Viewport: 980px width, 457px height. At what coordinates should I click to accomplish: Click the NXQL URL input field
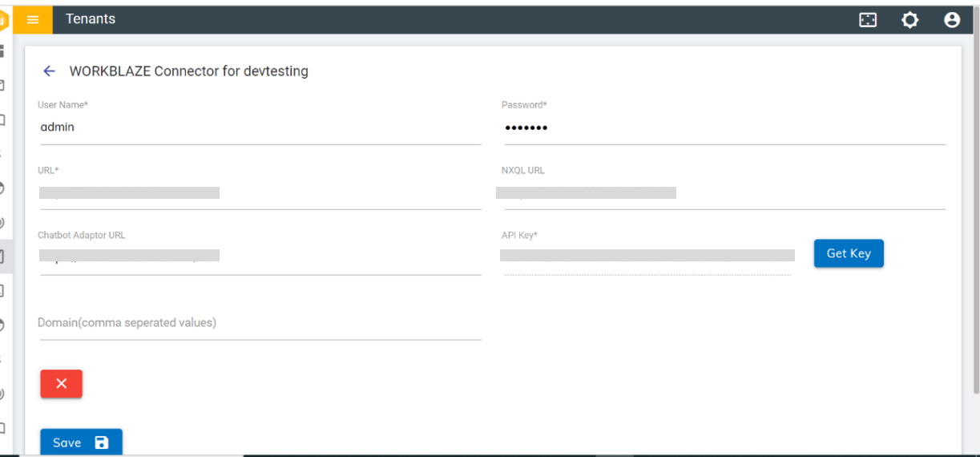pyautogui.click(x=724, y=193)
